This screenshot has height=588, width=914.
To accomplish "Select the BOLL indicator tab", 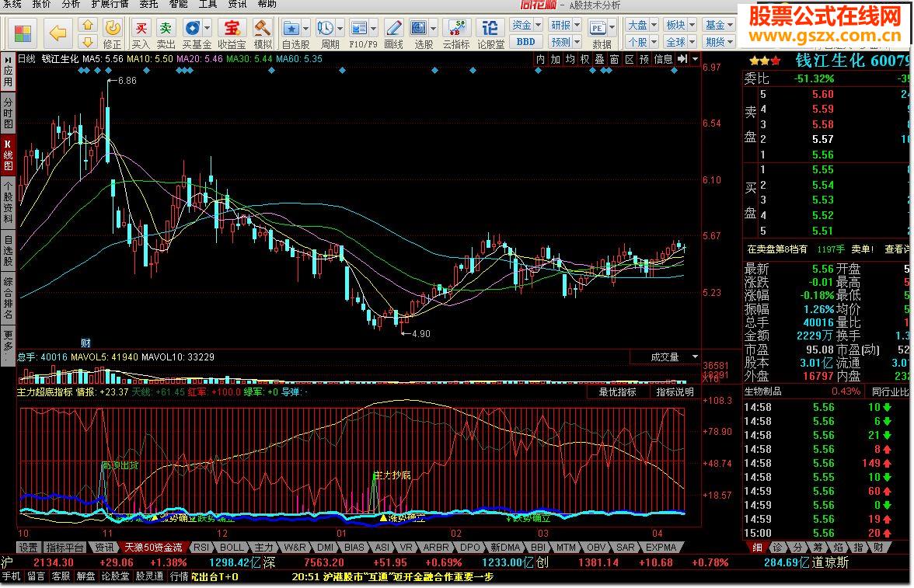I will click(232, 547).
